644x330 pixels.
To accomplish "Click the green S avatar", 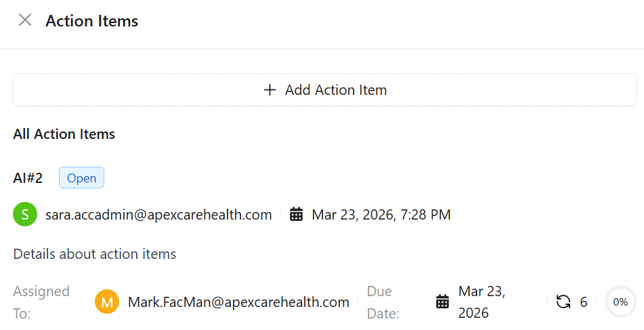I will point(25,215).
